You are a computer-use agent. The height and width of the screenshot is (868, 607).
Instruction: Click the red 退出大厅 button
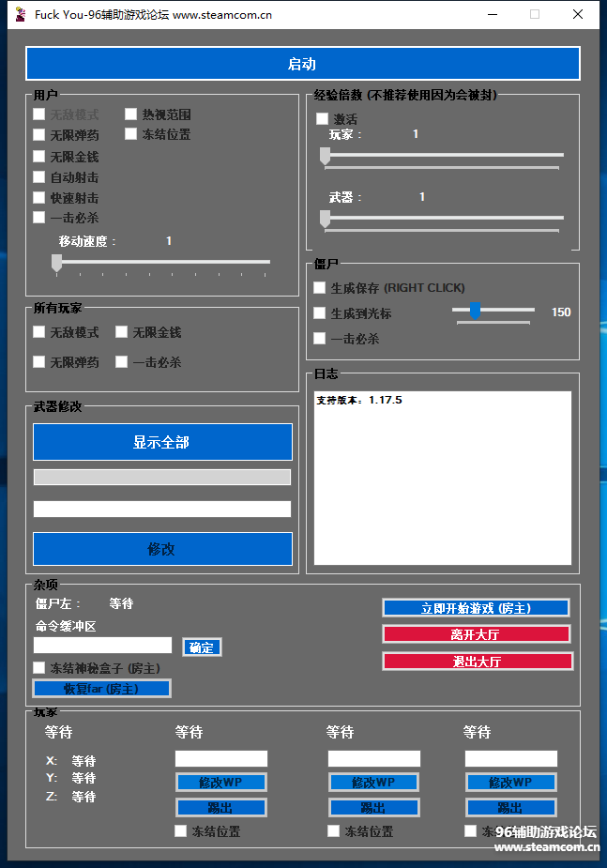[x=478, y=661]
